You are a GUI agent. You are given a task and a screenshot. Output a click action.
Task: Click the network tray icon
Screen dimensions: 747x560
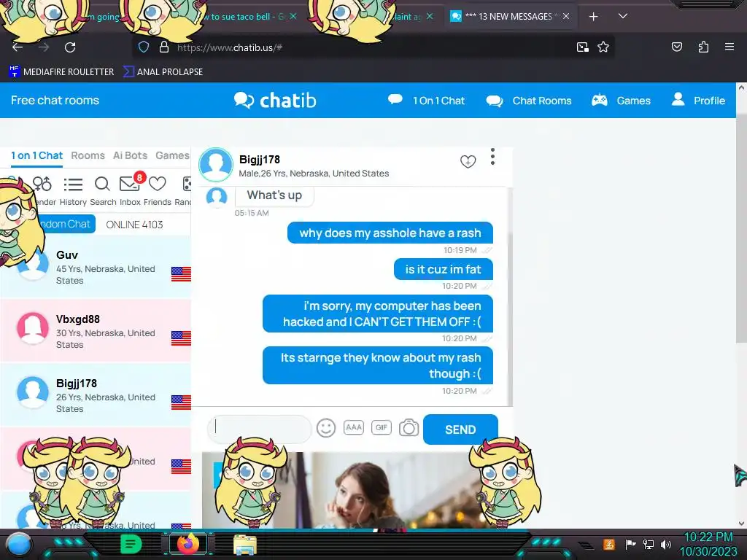tap(649, 544)
